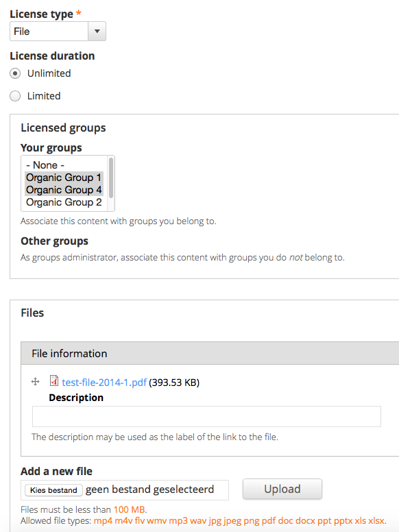Click the Kies bestand file chooser

coord(53,490)
